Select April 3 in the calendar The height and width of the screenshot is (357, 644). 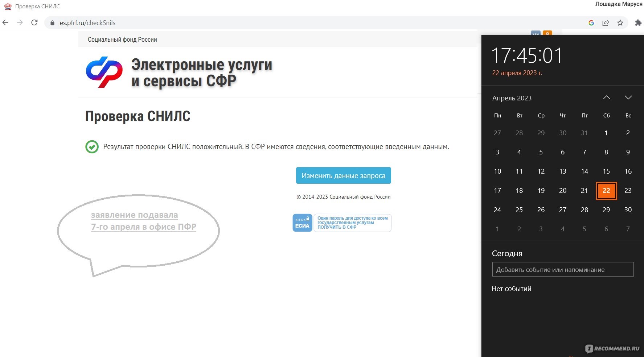click(497, 152)
